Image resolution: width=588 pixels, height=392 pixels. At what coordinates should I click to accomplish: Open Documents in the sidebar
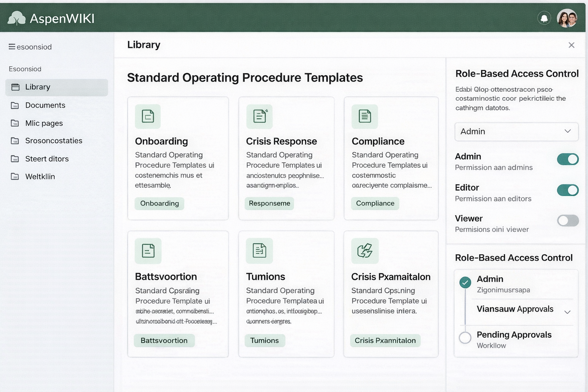[45, 105]
